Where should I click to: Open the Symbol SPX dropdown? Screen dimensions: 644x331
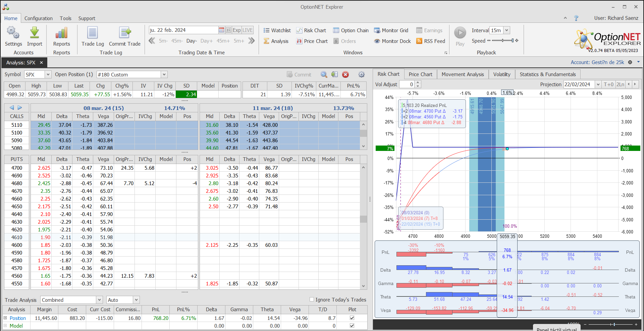click(x=48, y=74)
